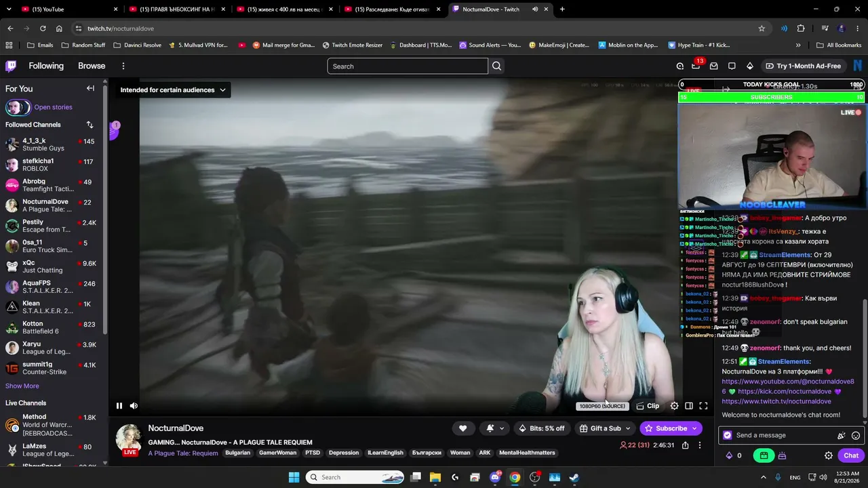Create a Clip of the stream

click(648, 406)
